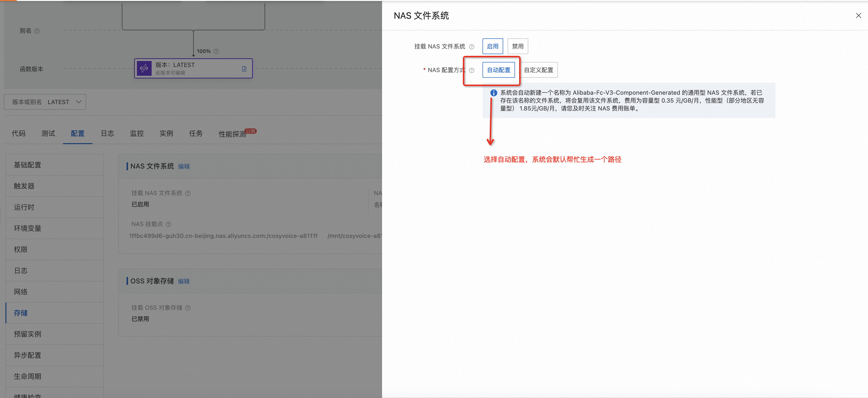Image resolution: width=868 pixels, height=398 pixels.
Task: Click the 已启用 status under NAS mounting
Action: (140, 204)
